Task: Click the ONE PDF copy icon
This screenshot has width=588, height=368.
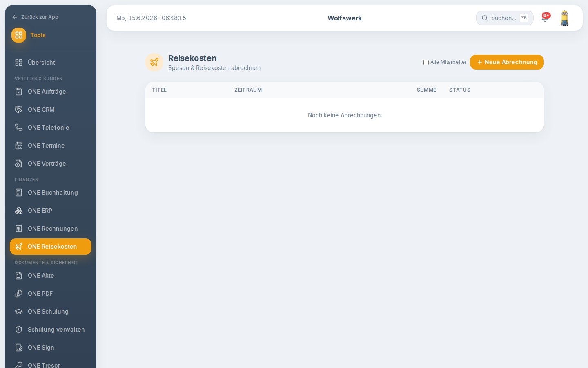Action: 19,294
